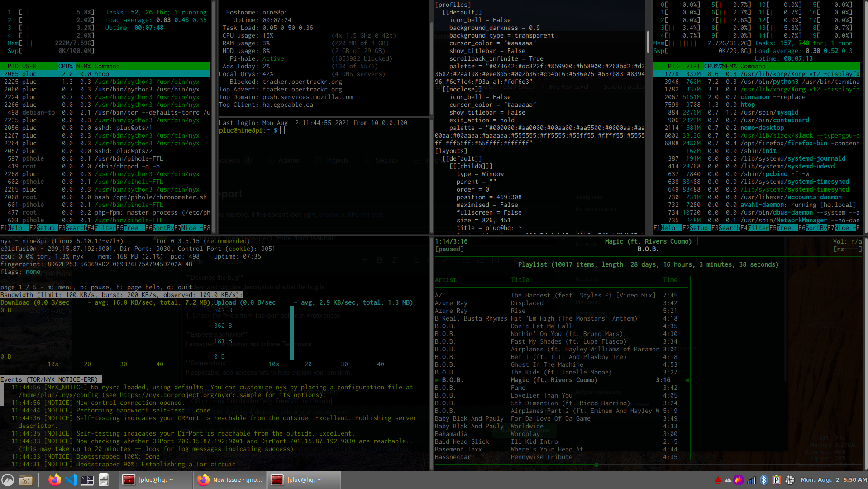This screenshot has height=489, width=868.
Task: Click F3 Search in left htop pane
Action: click(x=73, y=228)
